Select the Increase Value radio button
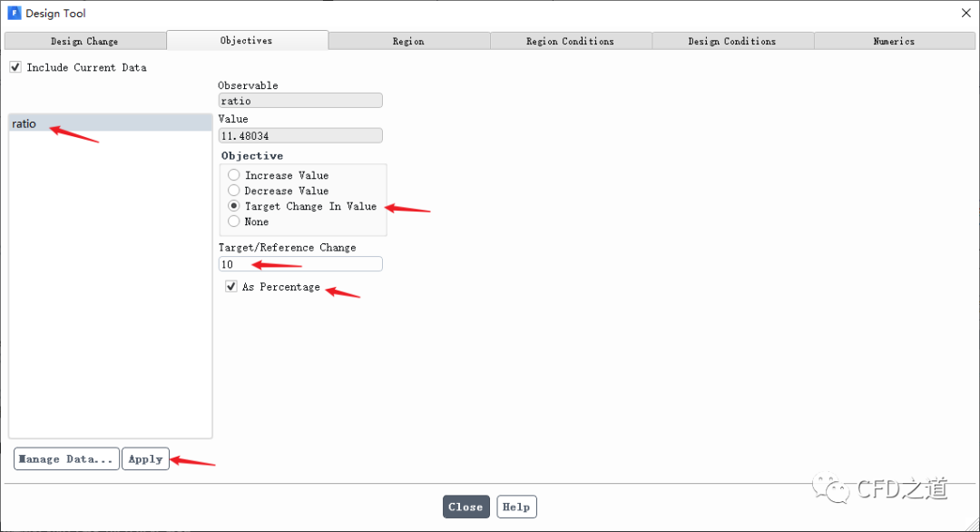 [234, 175]
